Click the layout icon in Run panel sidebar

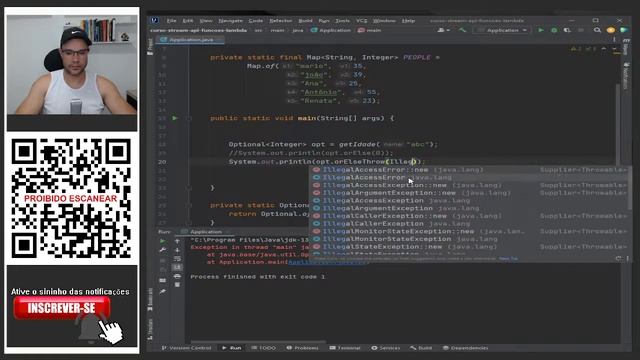162,280
